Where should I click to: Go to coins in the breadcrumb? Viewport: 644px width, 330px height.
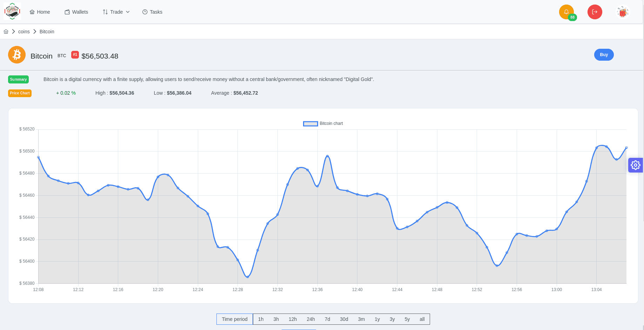(x=24, y=32)
